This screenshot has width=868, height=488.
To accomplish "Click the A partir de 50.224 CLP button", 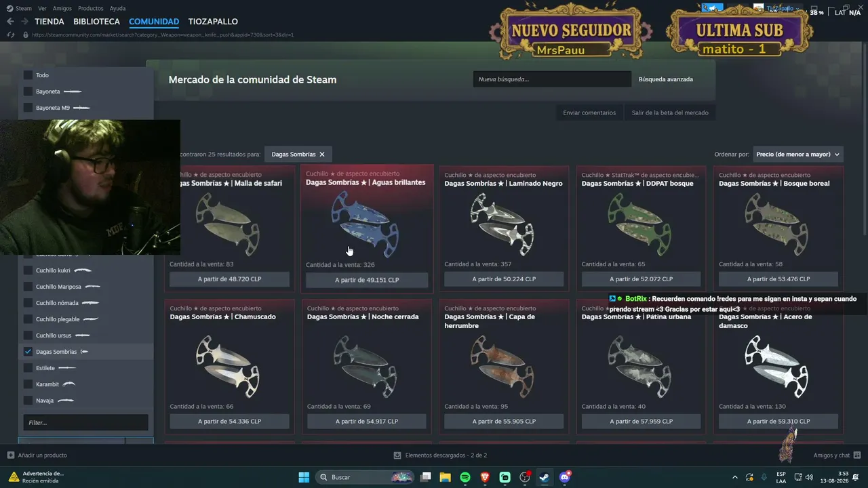I will point(504,279).
